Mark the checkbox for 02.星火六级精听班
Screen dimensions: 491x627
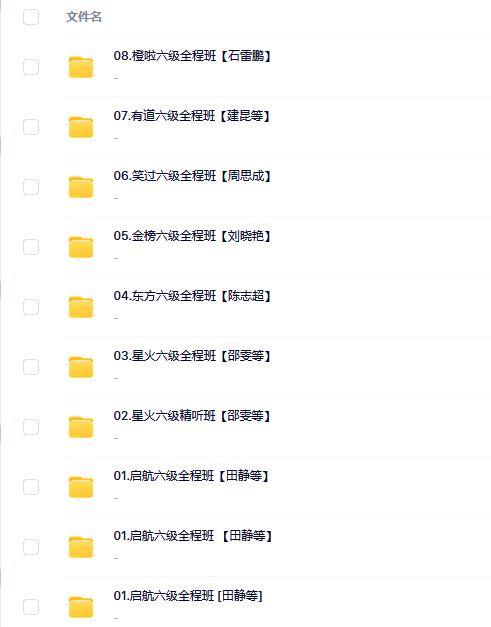click(31, 427)
